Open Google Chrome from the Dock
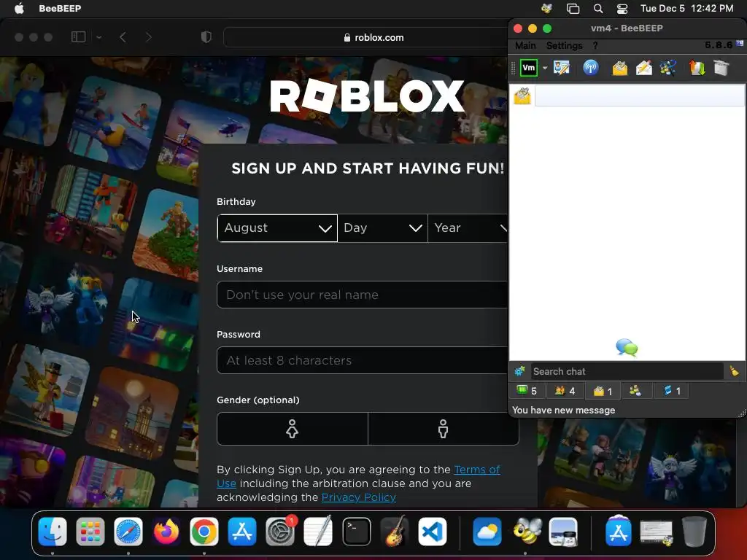Screen dimensions: 747x560 tap(204, 532)
